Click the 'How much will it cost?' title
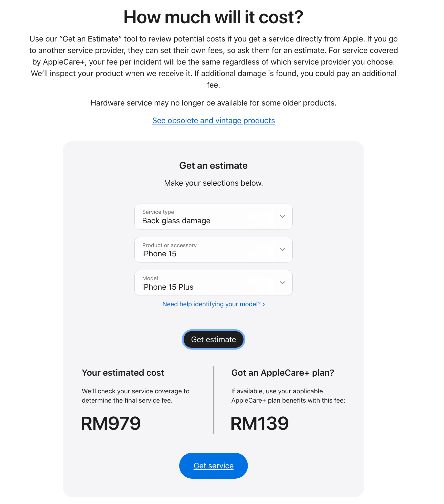Image resolution: width=444 pixels, height=504 pixels. point(213,17)
